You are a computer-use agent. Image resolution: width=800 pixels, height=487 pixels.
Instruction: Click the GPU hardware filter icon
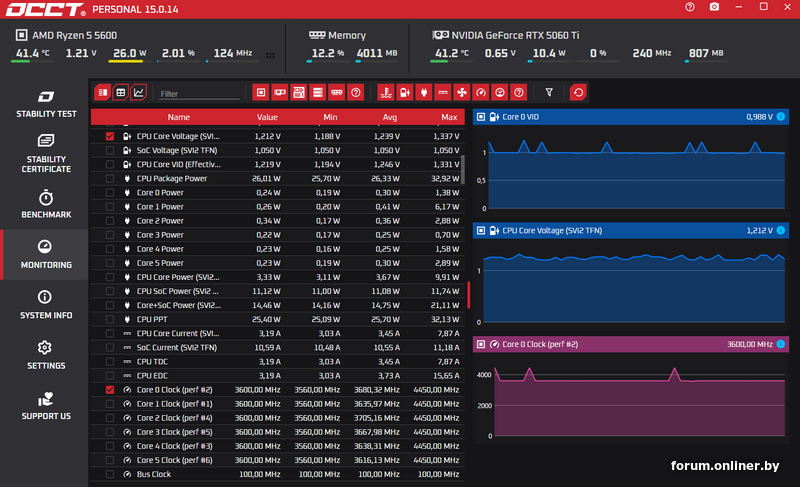pyautogui.click(x=280, y=93)
